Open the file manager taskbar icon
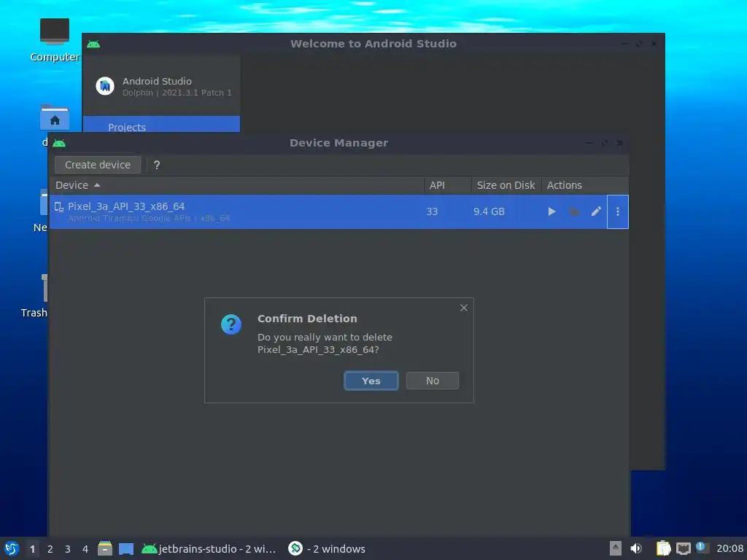This screenshot has height=560, width=747. (x=105, y=548)
